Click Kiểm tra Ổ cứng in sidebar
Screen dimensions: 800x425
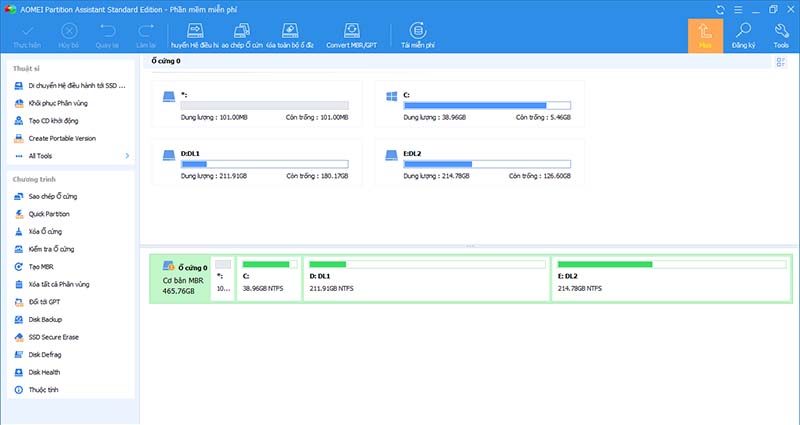click(x=44, y=249)
